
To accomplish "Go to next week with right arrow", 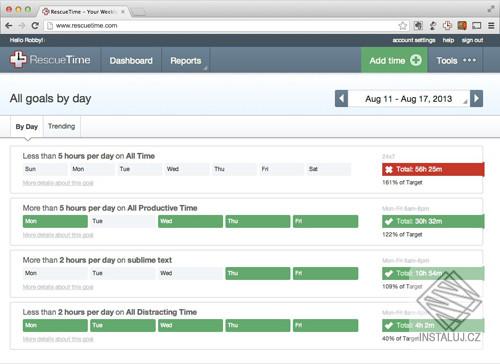I will 477,99.
